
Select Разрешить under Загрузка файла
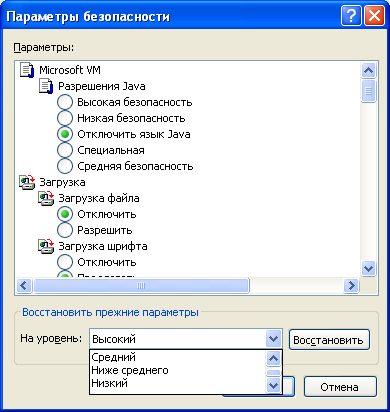(x=65, y=230)
